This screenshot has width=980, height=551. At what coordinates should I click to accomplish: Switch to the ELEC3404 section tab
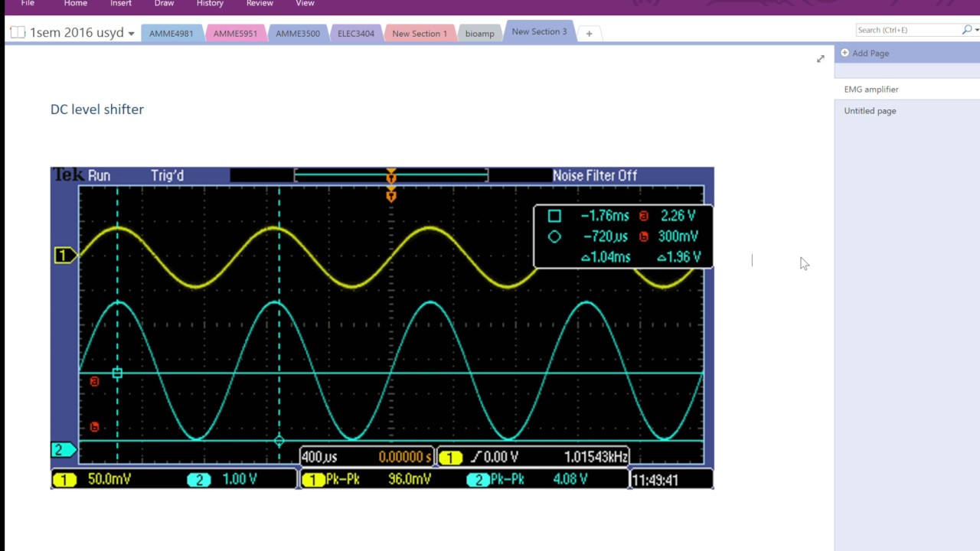(x=356, y=34)
